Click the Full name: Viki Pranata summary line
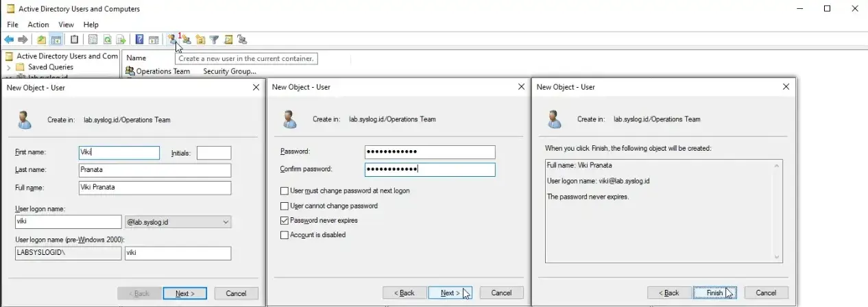 pyautogui.click(x=579, y=165)
